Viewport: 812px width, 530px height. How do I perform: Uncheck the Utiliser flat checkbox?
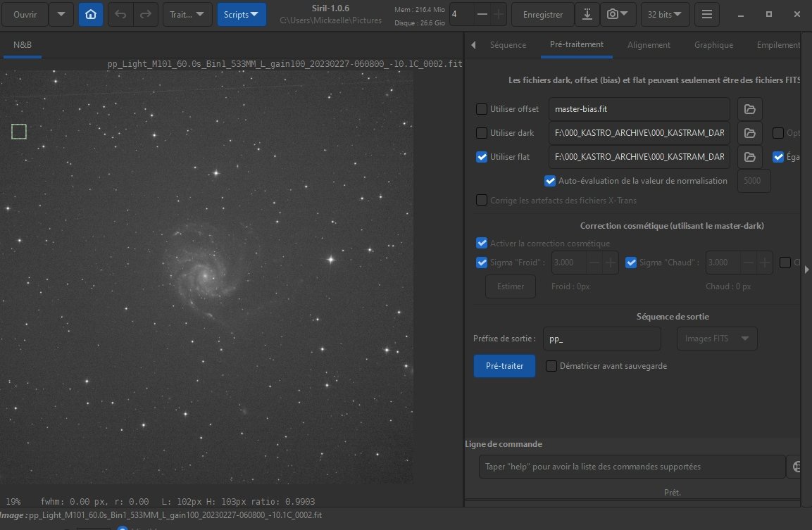pyautogui.click(x=482, y=157)
